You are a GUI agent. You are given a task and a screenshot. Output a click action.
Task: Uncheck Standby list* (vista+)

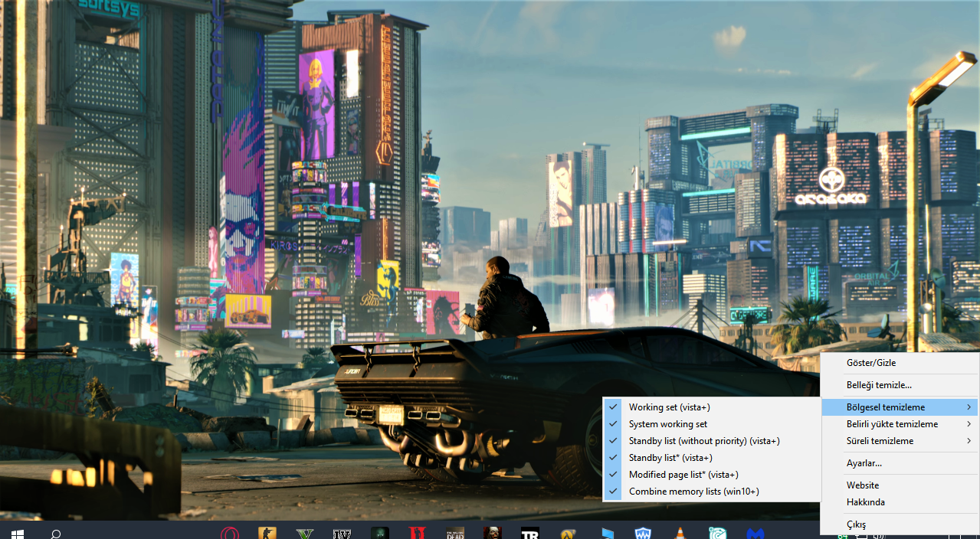pyautogui.click(x=712, y=458)
